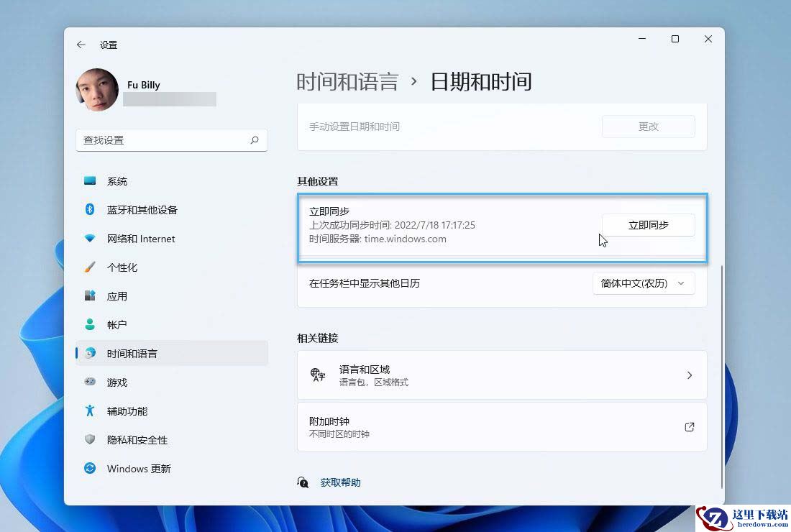Click the 时间和语言 clock globe icon
The width and height of the screenshot is (791, 532).
click(x=90, y=353)
